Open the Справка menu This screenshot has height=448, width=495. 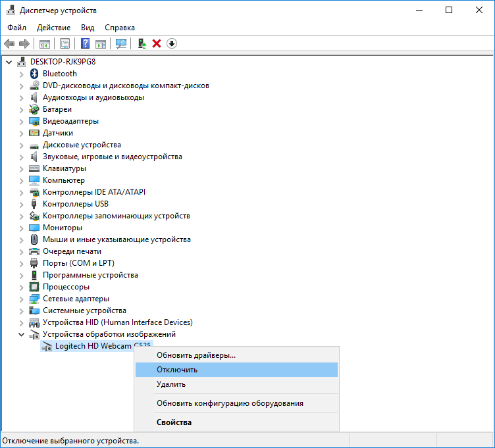[120, 28]
